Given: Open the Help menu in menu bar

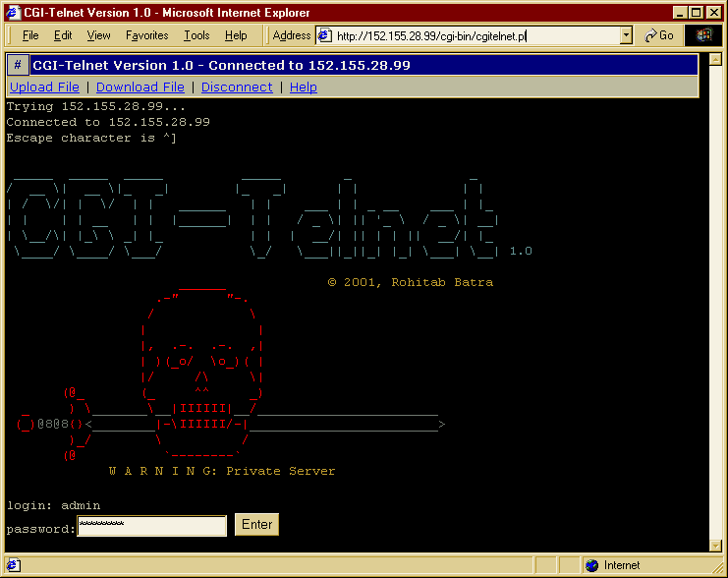Looking at the screenshot, I should 236,35.
